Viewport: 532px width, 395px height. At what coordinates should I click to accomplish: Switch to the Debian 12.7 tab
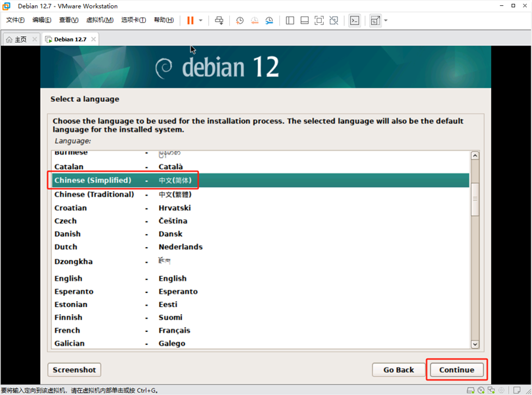pos(70,39)
